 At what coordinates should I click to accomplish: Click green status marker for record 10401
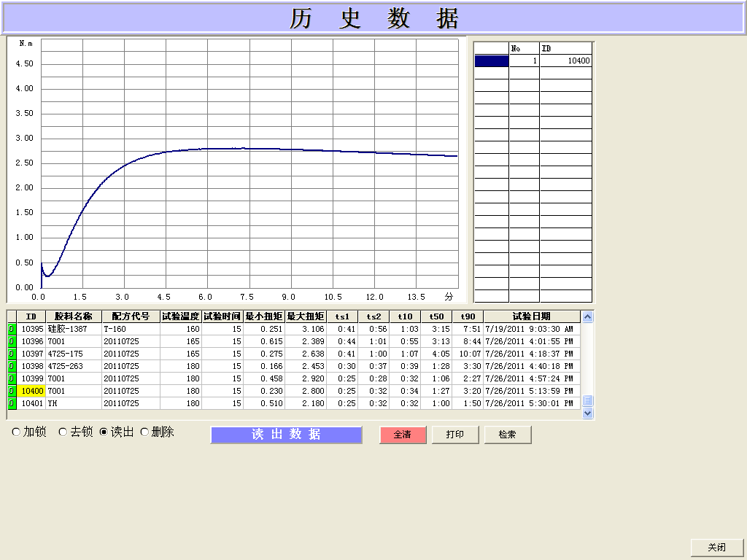click(12, 404)
